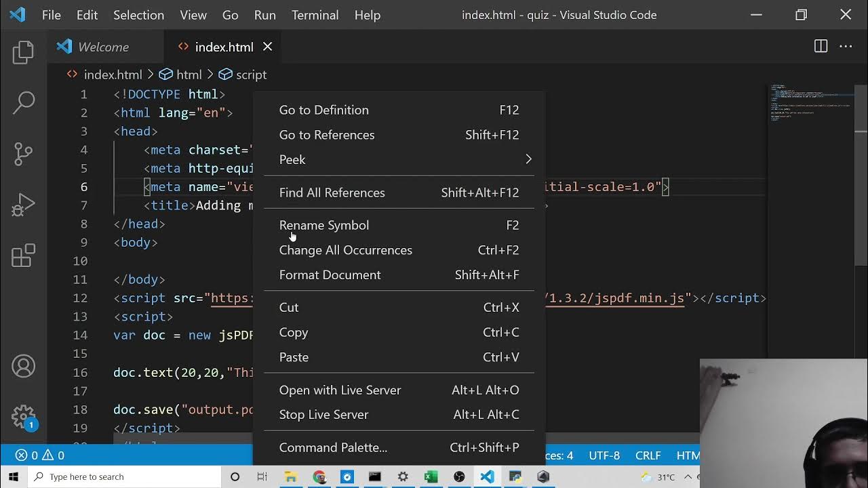Switch to the Welcome tab

(x=102, y=47)
